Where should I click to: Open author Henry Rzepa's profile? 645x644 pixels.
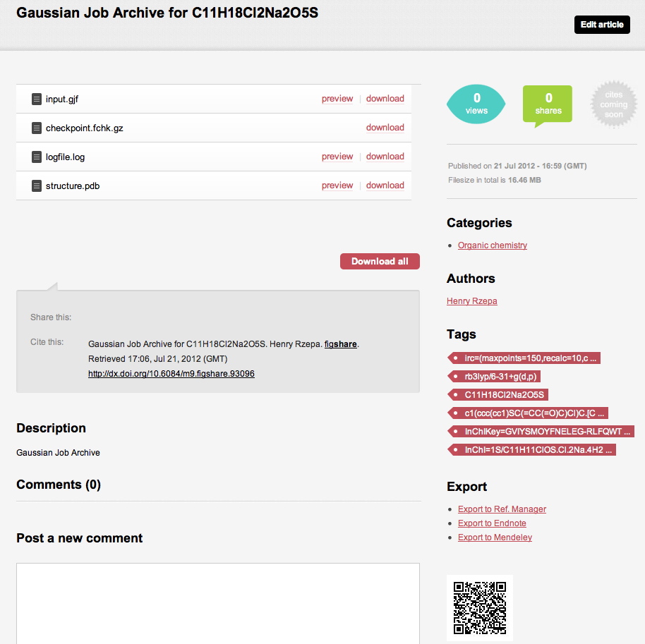pos(471,301)
